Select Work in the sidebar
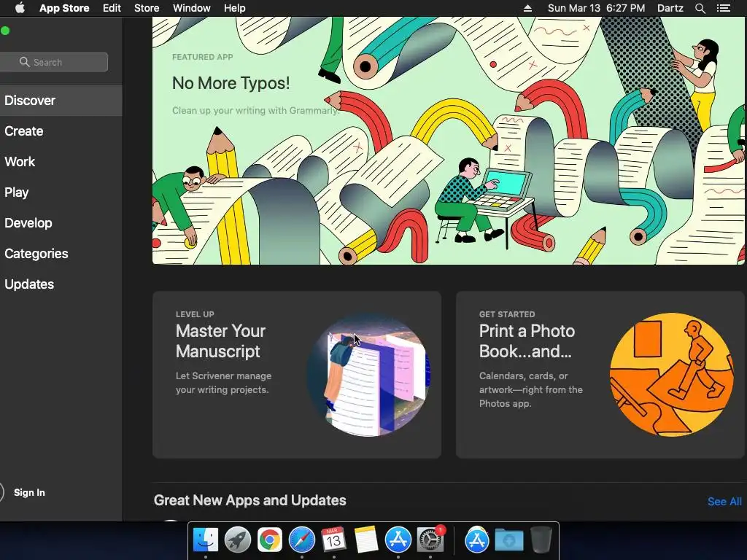The width and height of the screenshot is (747, 560). pyautogui.click(x=61, y=161)
